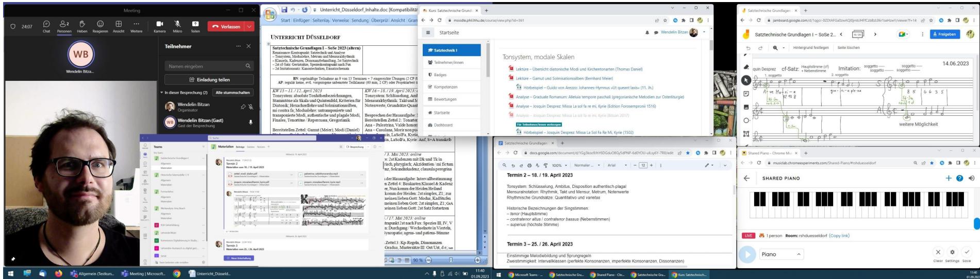This screenshot has height=279, width=980.
Task: Select Teilnehmer/innen in Moodle sidebar
Action: coord(452,62)
